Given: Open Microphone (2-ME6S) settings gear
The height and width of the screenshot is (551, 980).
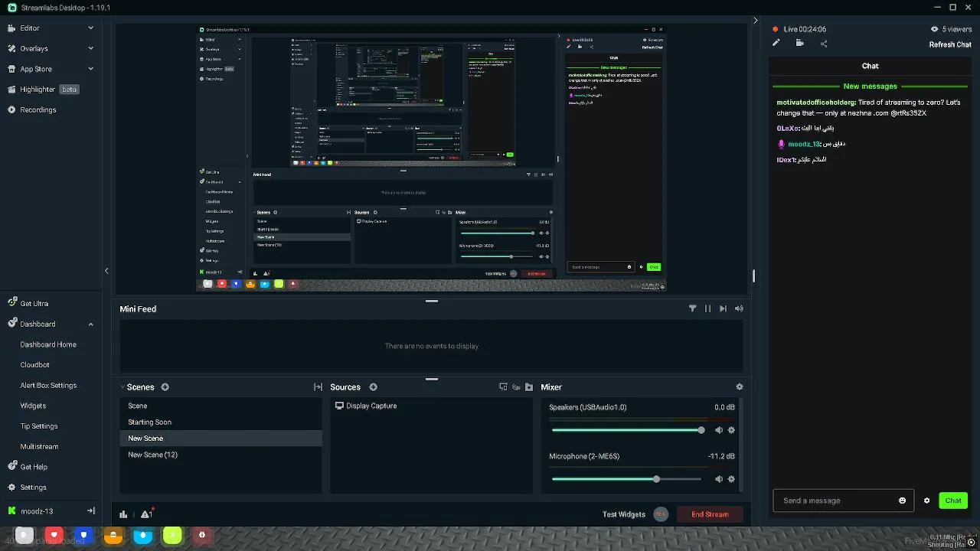Looking at the screenshot, I should 731,479.
